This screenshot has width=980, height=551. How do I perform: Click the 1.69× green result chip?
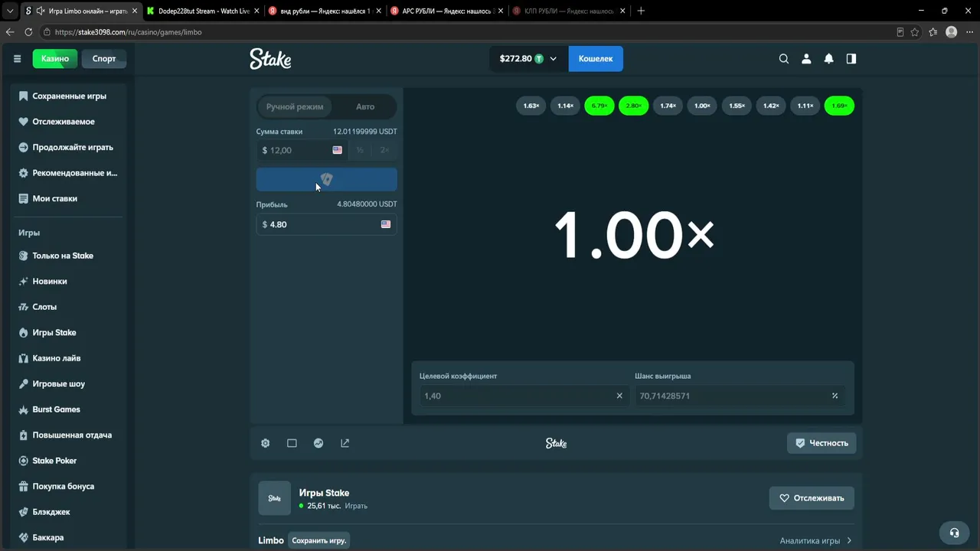[x=839, y=106]
